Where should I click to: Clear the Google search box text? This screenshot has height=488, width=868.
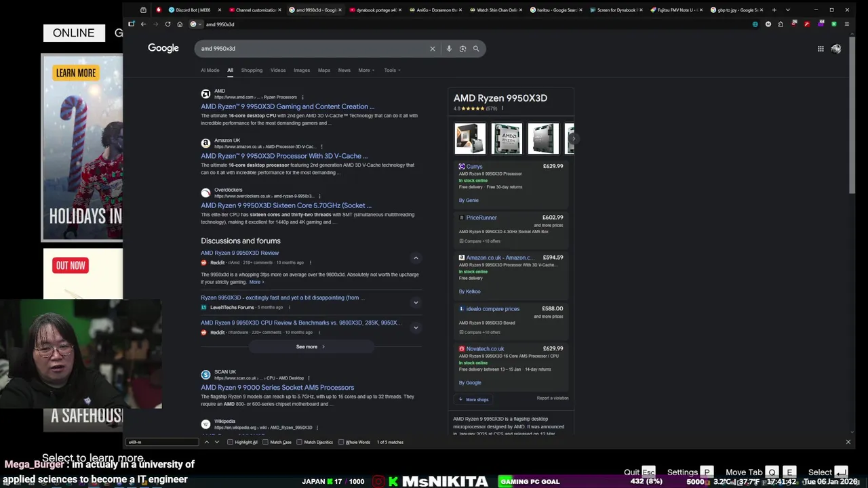432,49
